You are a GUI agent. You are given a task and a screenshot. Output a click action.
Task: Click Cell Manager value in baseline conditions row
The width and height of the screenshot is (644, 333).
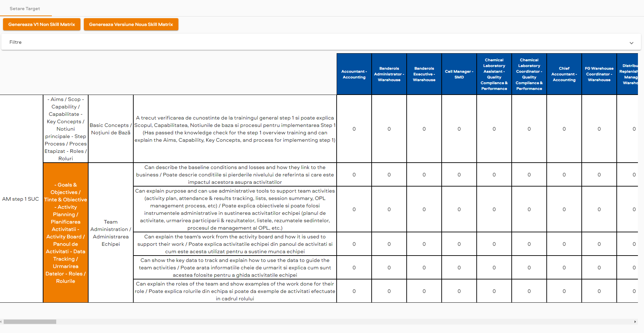point(459,175)
